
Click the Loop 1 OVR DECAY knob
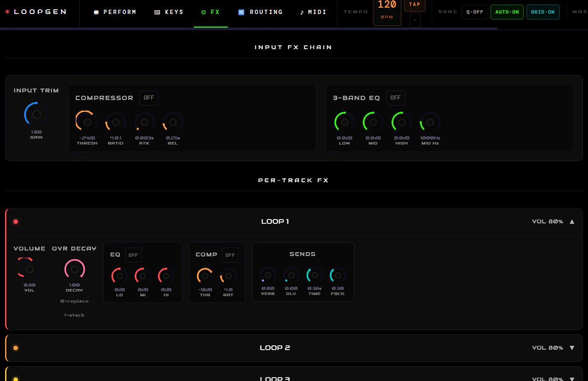coord(75,269)
